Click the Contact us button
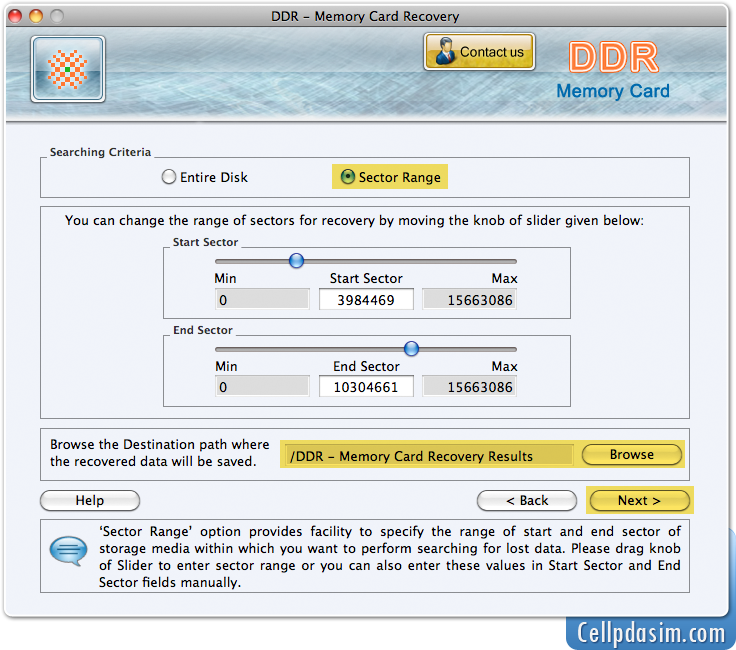Image resolution: width=736 pixels, height=650 pixels. click(479, 52)
